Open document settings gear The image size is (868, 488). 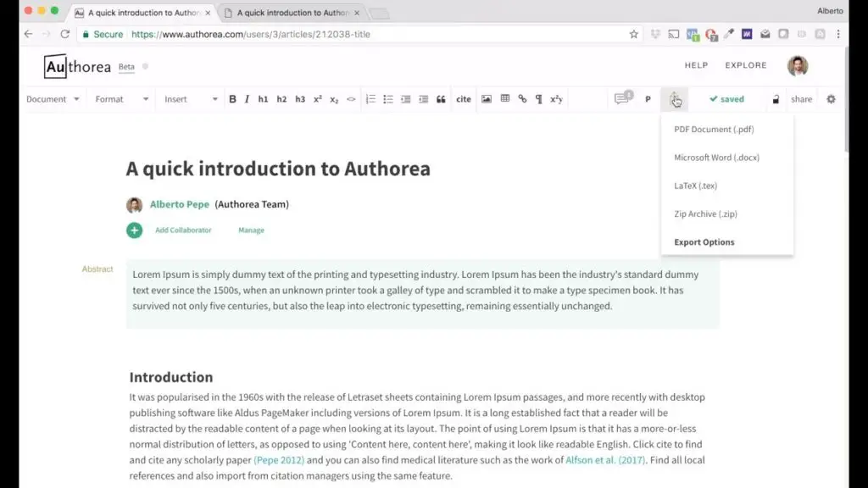(831, 99)
